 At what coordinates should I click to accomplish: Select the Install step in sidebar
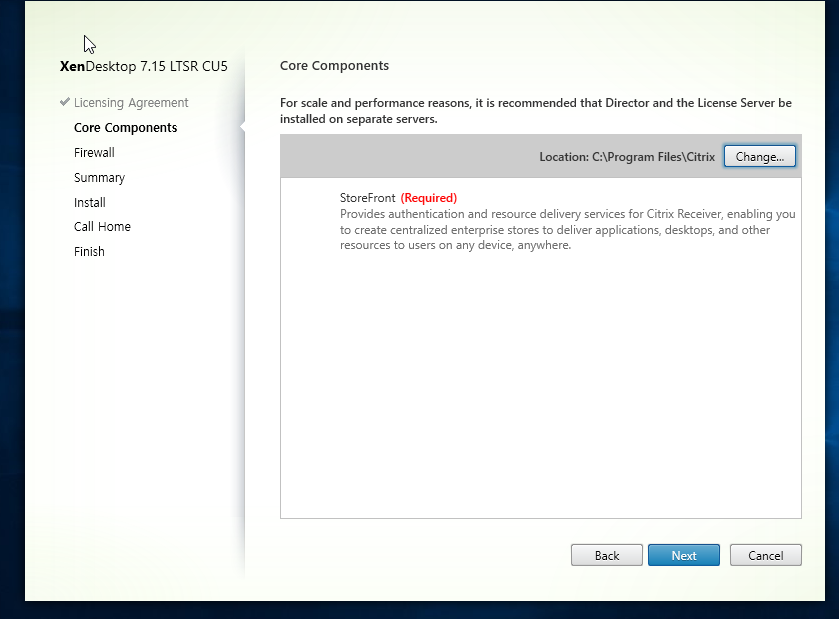[89, 203]
